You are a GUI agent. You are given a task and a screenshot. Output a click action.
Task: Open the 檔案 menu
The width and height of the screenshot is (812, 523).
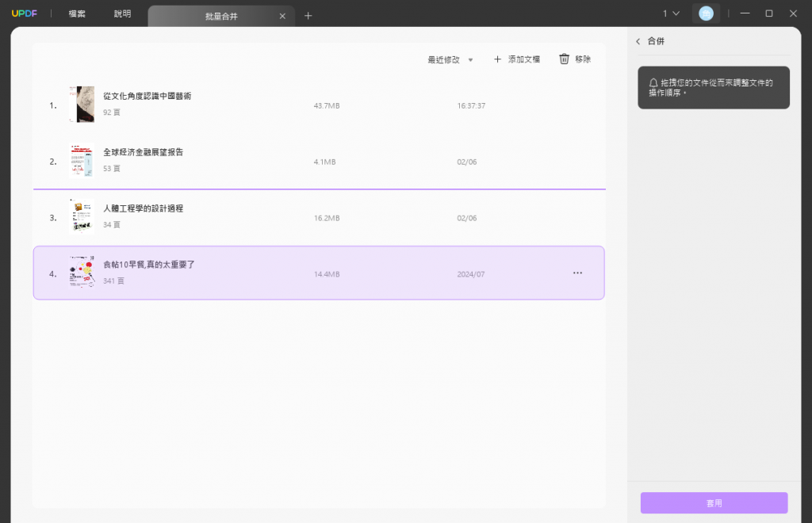(77, 13)
